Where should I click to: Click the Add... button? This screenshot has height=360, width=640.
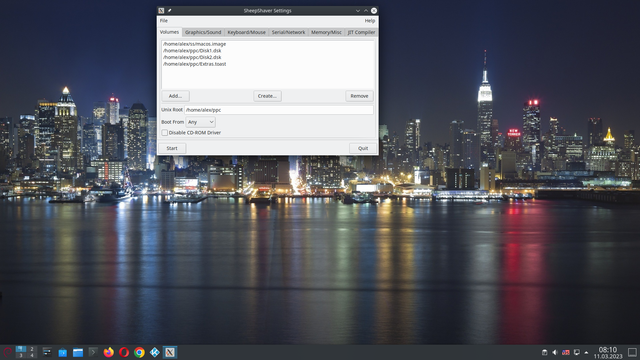click(x=176, y=96)
